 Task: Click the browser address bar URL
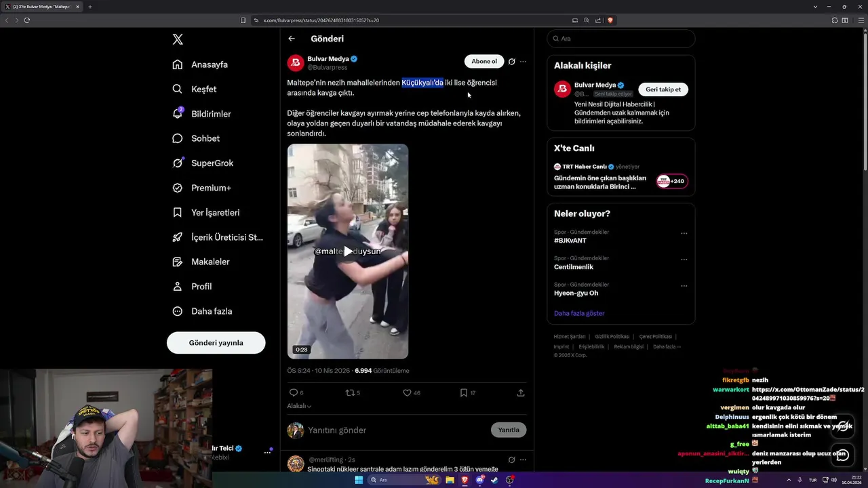[321, 20]
